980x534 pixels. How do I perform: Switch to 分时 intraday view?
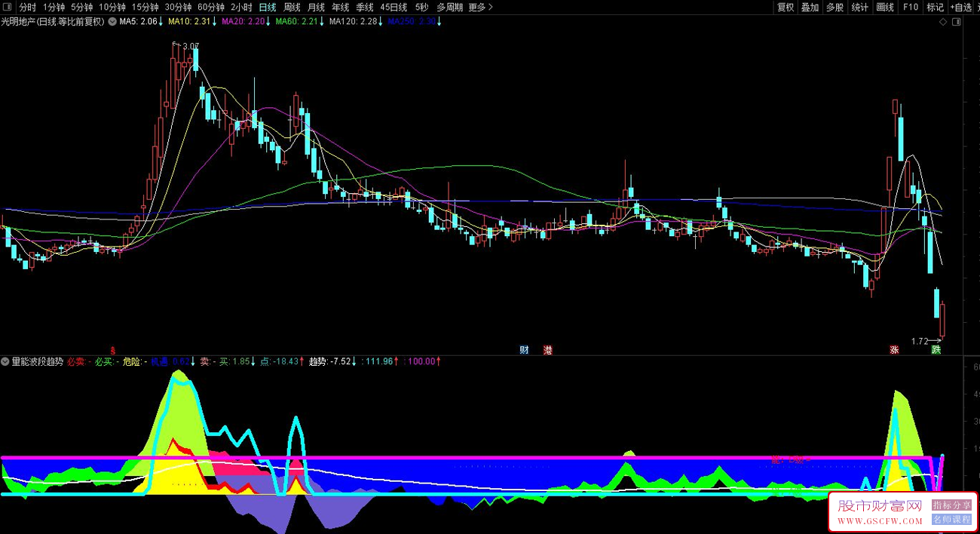coord(27,7)
